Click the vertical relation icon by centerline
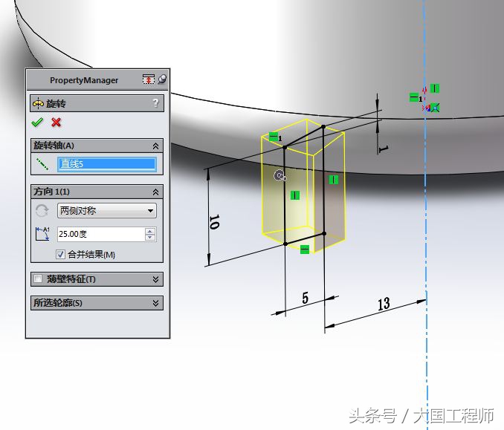This screenshot has height=430, width=504. (435, 88)
